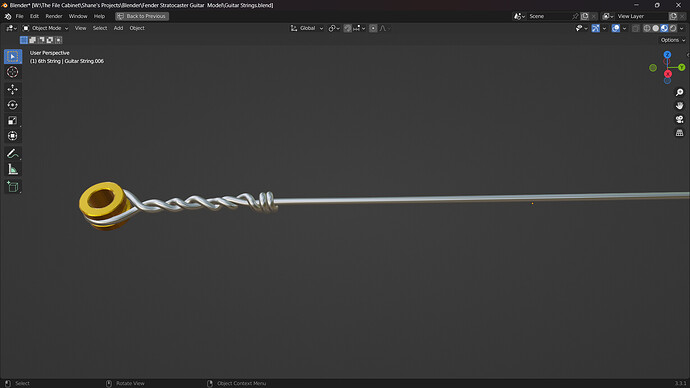Screen dimensions: 690x388
Task: Open the Options dropdown
Action: (x=673, y=40)
